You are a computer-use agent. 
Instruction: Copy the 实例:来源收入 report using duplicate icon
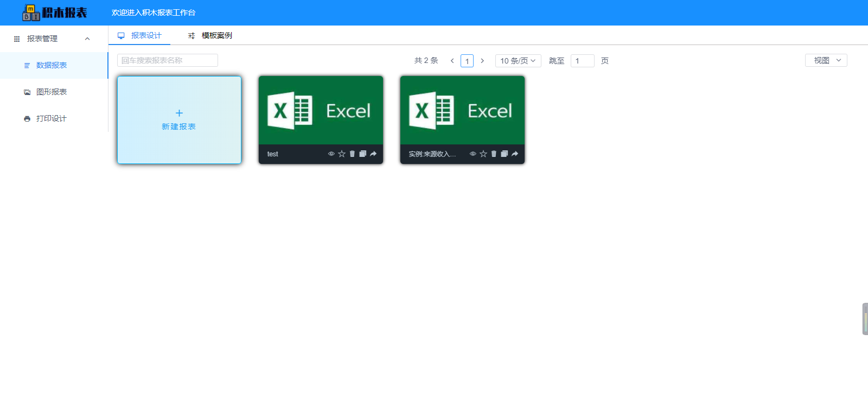(x=504, y=154)
